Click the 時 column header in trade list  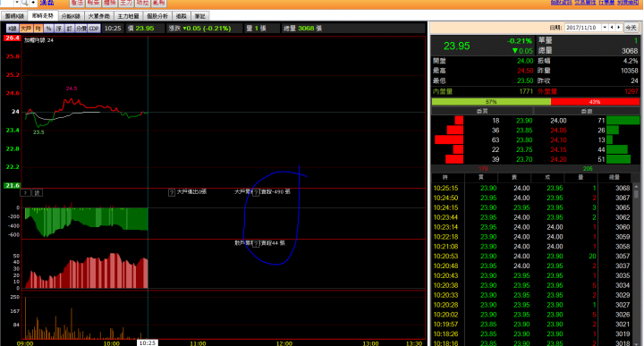(445, 177)
